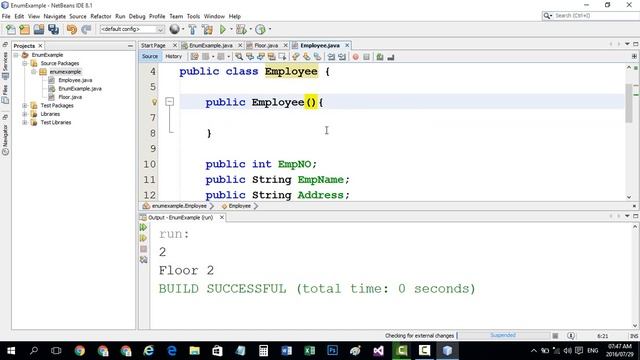640x360 pixels.
Task: Click the Clean and Build icon
Action: (207, 29)
